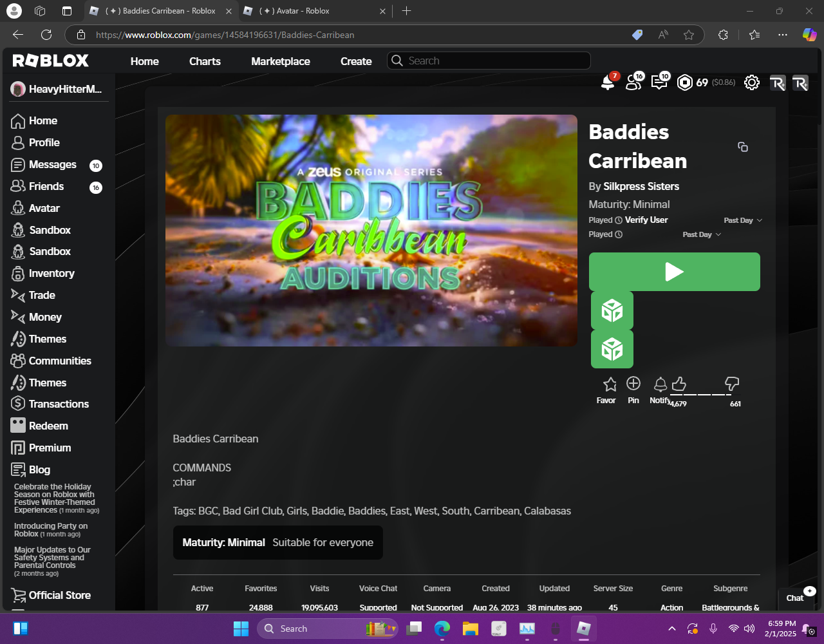824x644 pixels.
Task: Click the browser address bar URL
Action: point(225,35)
